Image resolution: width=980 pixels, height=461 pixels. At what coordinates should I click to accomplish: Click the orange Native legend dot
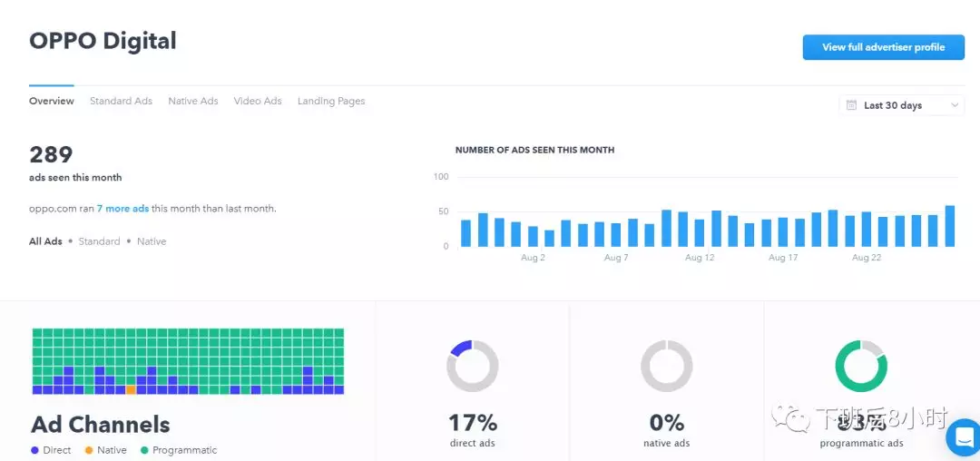point(89,450)
